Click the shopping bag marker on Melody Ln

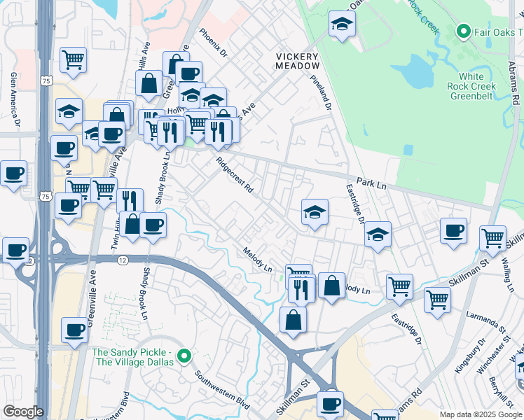click(x=333, y=286)
